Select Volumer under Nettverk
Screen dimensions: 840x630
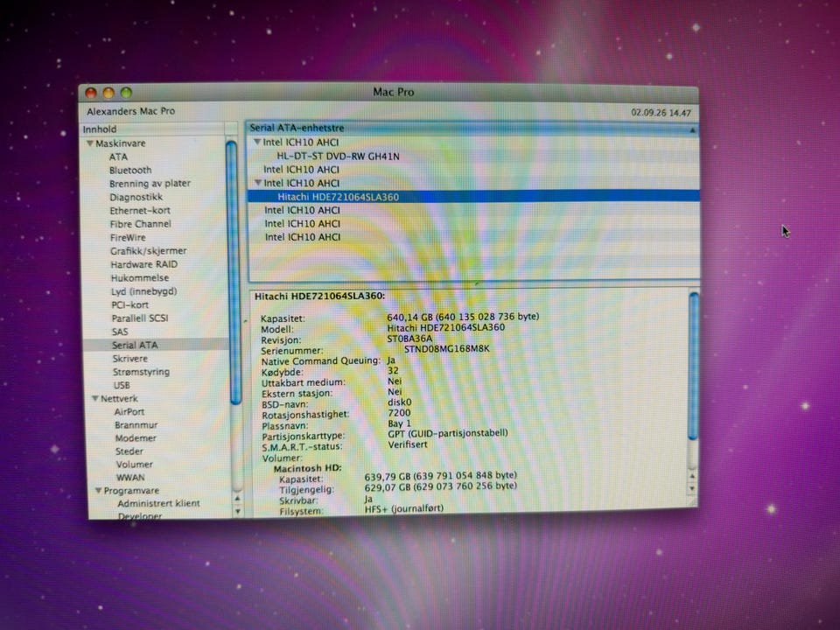[134, 465]
